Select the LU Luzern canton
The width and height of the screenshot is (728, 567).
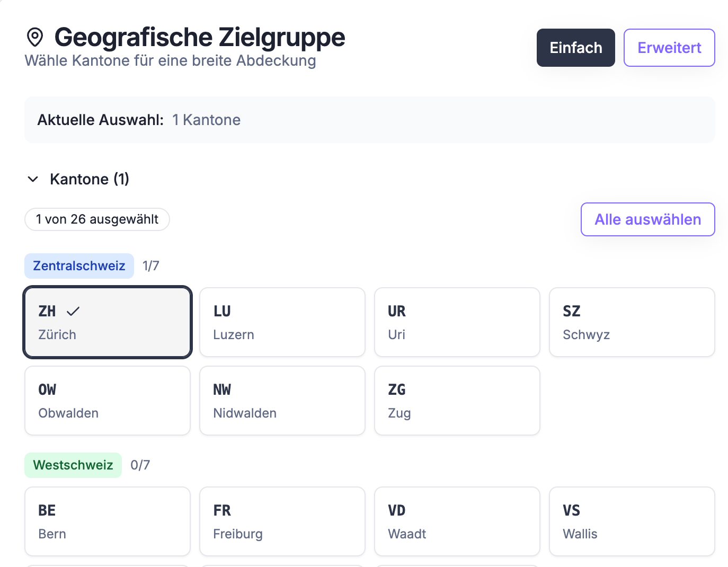click(x=282, y=322)
